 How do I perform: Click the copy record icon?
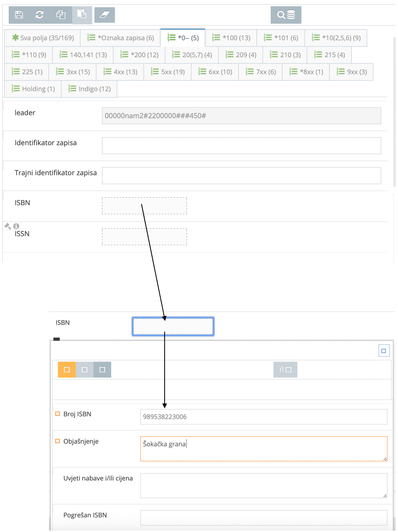[61, 15]
